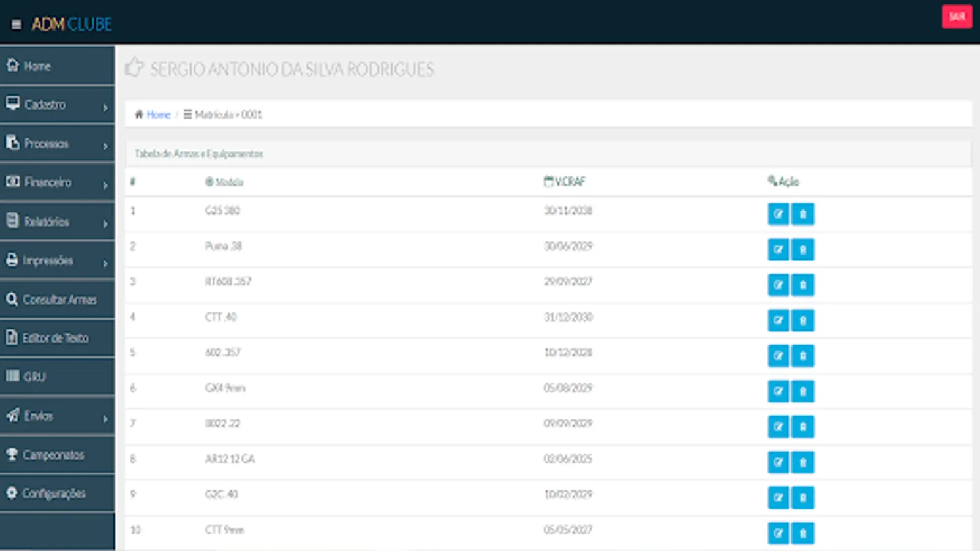Open Editor de Texto in the sidebar

coord(57,338)
